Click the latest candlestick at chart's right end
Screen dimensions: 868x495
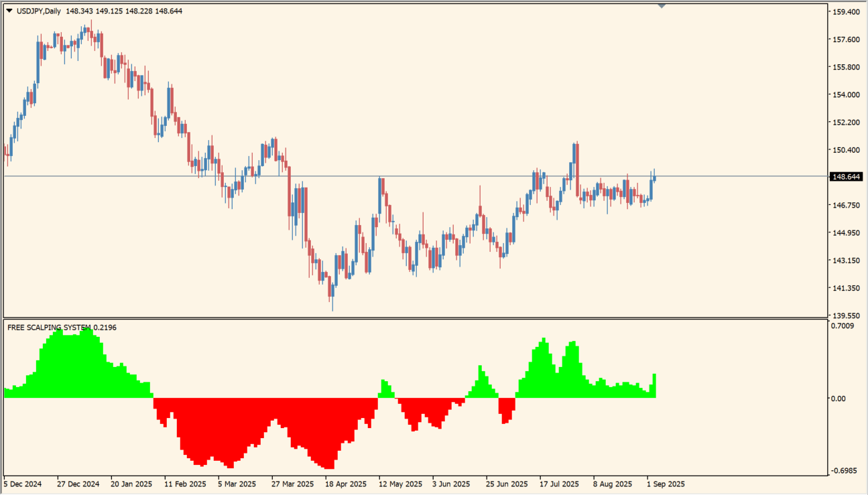[655, 178]
